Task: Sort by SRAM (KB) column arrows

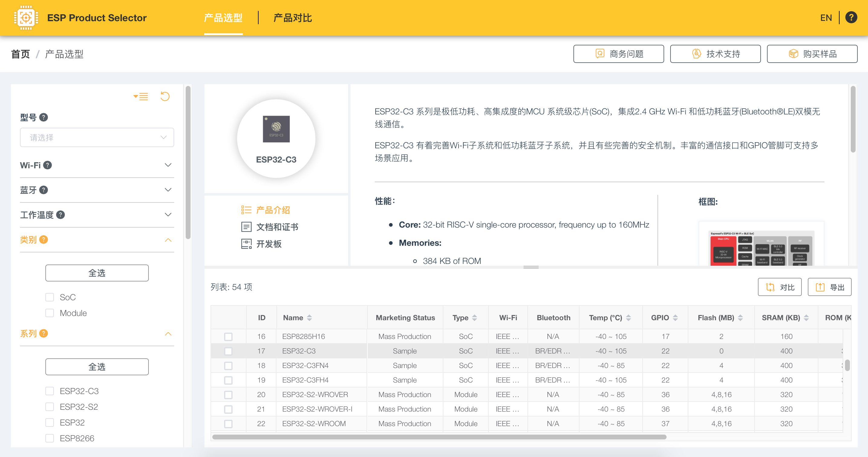Action: (806, 317)
